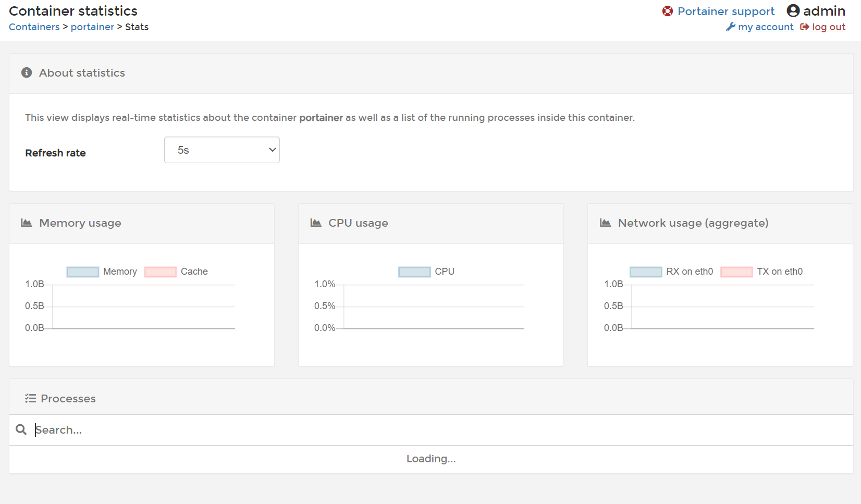Focus the Processes search field
This screenshot has height=504, width=861.
[440, 430]
